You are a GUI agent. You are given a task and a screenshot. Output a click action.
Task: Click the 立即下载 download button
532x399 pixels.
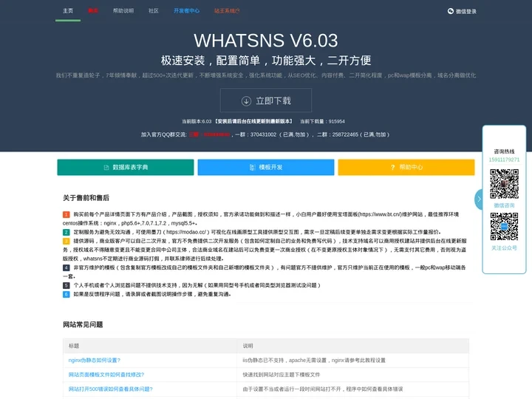pos(266,100)
